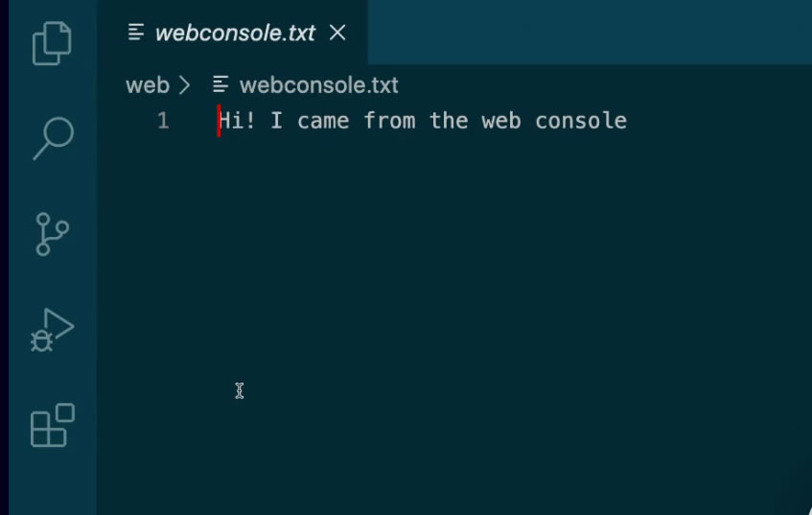The image size is (812, 515).
Task: Open the 'web' folder breadcrumb
Action: 147,85
